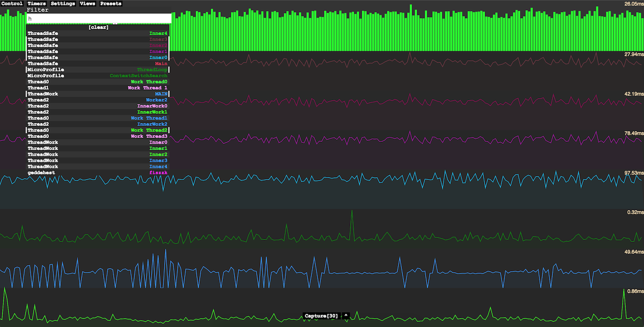This screenshot has height=327, width=644.
Task: Expand the caret next to Capture
Action: point(346,316)
